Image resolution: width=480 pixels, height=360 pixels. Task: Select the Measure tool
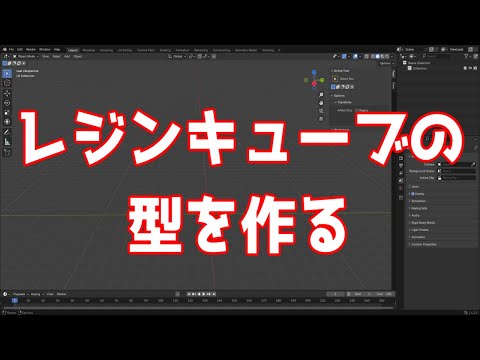[x=7, y=142]
